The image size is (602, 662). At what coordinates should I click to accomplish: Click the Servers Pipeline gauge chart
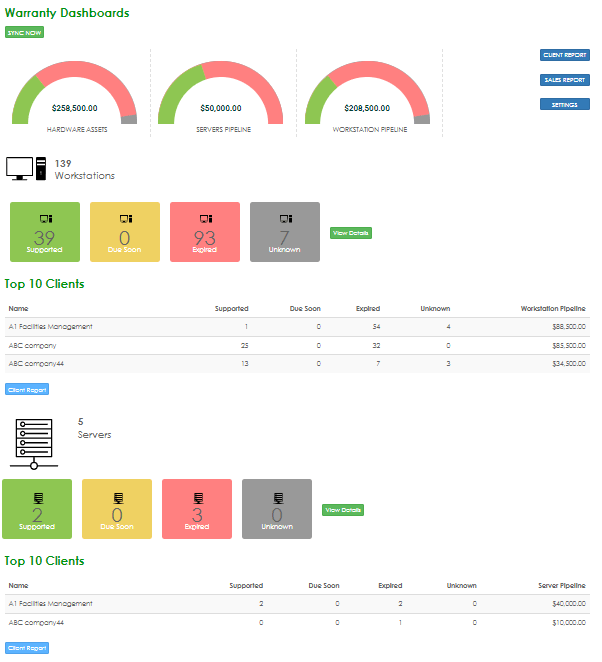pos(222,95)
